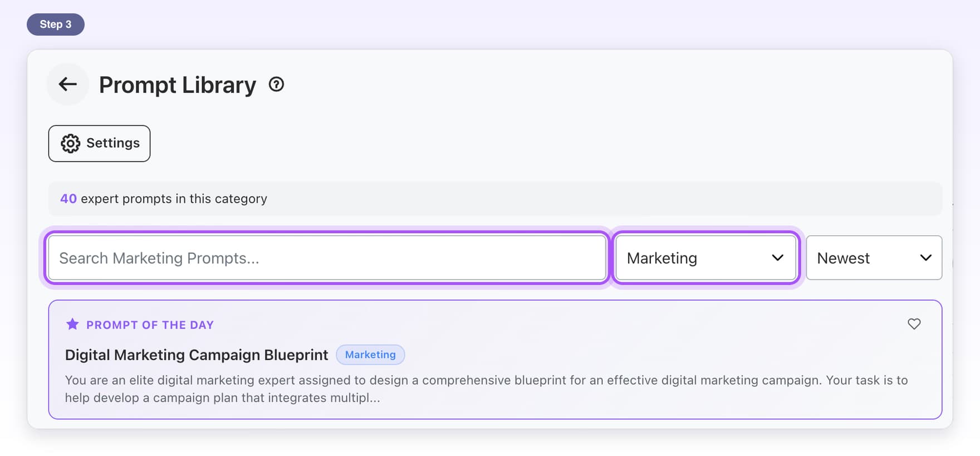Viewport: 980px width, 456px height.
Task: Click the Search Marketing Prompts field
Action: coord(327,258)
